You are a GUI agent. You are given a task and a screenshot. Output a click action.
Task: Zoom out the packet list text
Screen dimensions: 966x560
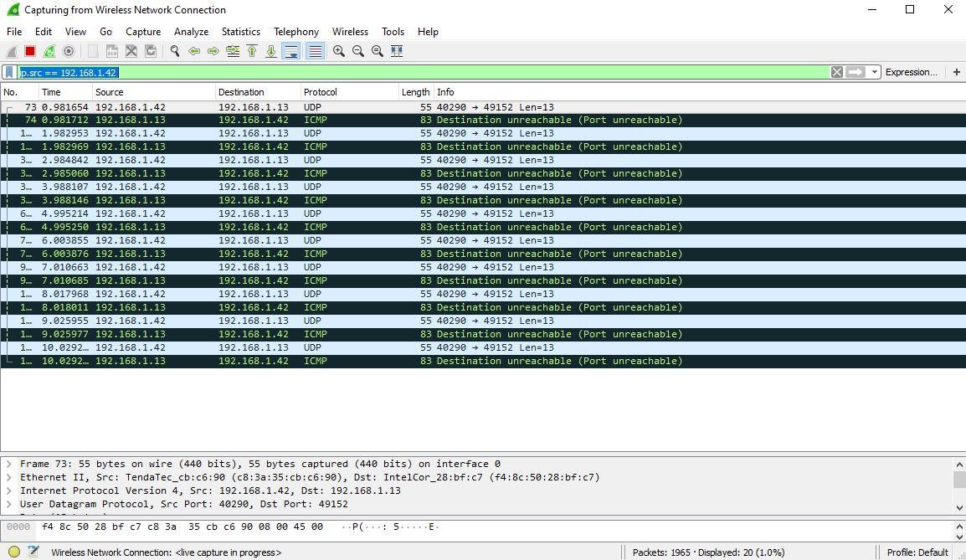[x=357, y=51]
